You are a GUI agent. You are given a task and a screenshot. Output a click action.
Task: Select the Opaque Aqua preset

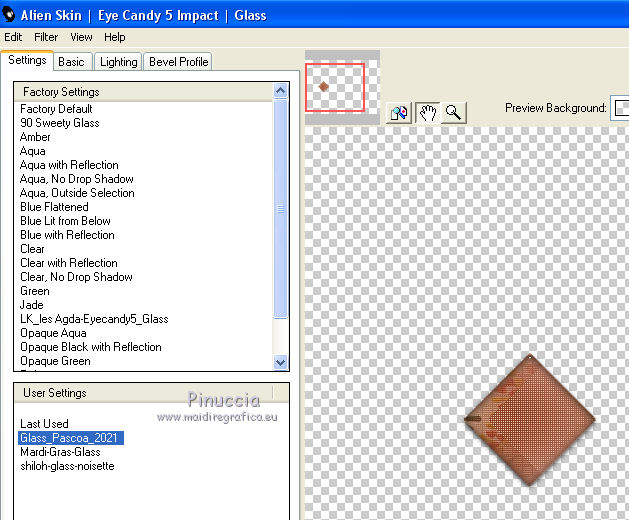point(53,333)
